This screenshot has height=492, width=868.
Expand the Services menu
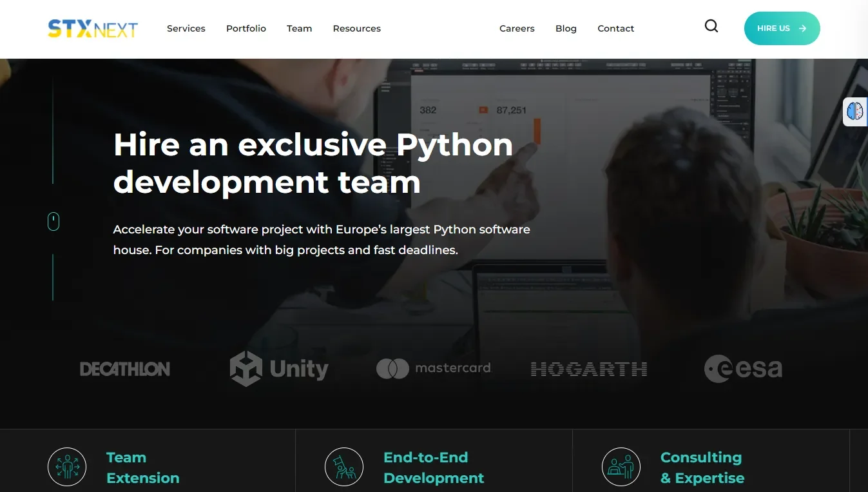pos(186,28)
